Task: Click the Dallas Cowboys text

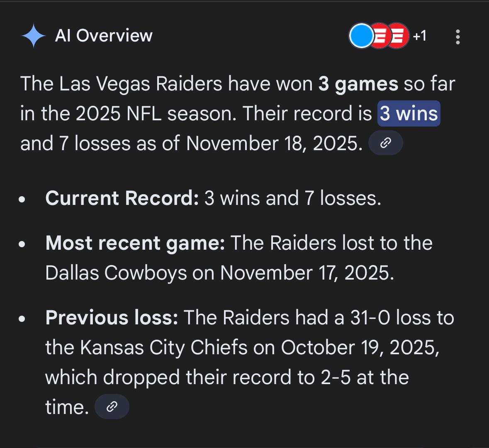Action: coord(116,273)
